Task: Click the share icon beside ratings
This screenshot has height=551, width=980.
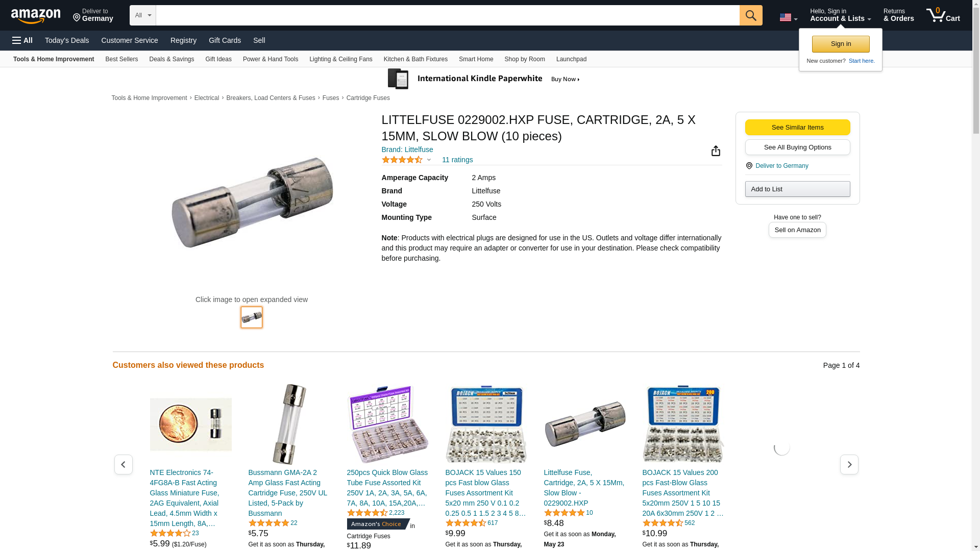Action: click(x=716, y=151)
